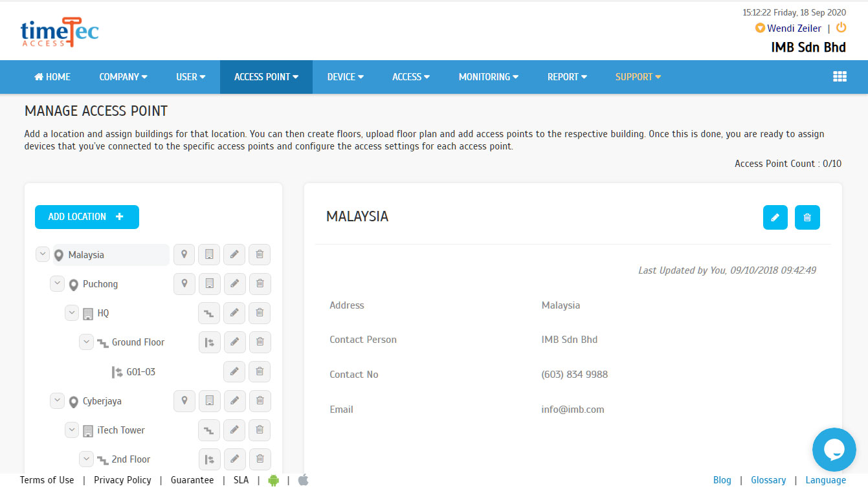Image resolution: width=868 pixels, height=493 pixels.
Task: Delete the HQ building trash icon
Action: point(260,313)
